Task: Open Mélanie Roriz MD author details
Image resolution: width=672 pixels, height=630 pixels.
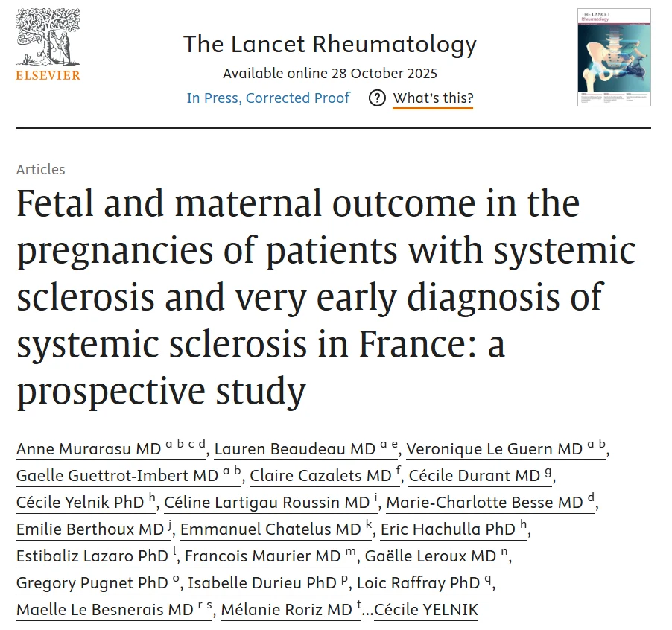Action: 286,610
